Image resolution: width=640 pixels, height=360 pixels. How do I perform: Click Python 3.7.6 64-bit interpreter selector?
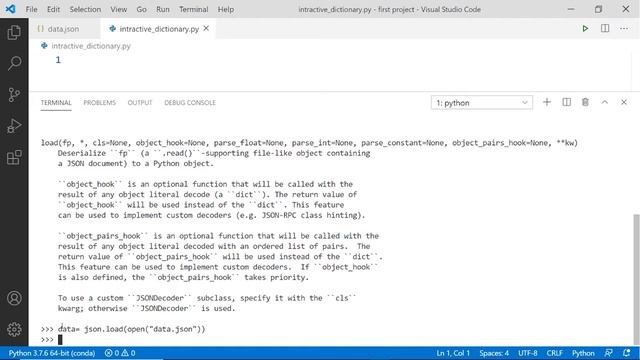coord(52,353)
